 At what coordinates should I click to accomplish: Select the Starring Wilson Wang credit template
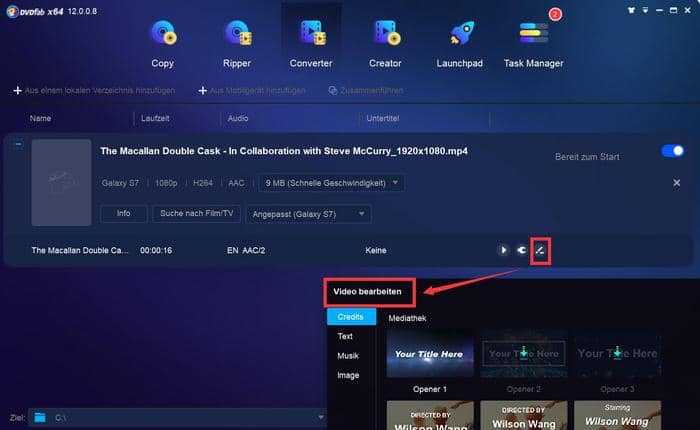click(617, 415)
